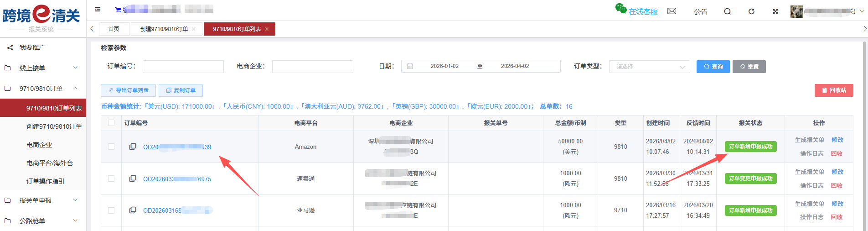The height and width of the screenshot is (231, 868).
Task: Click the calendar icon in date field
Action: pyautogui.click(x=410, y=66)
